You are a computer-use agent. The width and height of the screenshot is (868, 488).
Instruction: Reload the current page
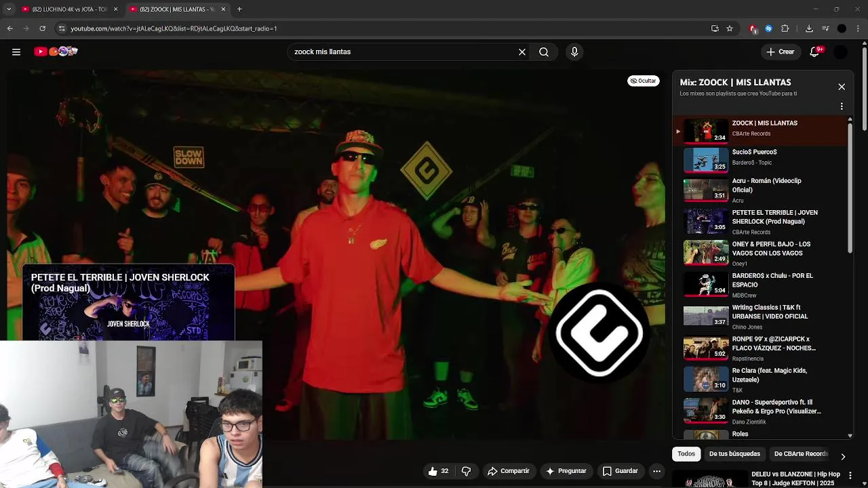click(42, 28)
